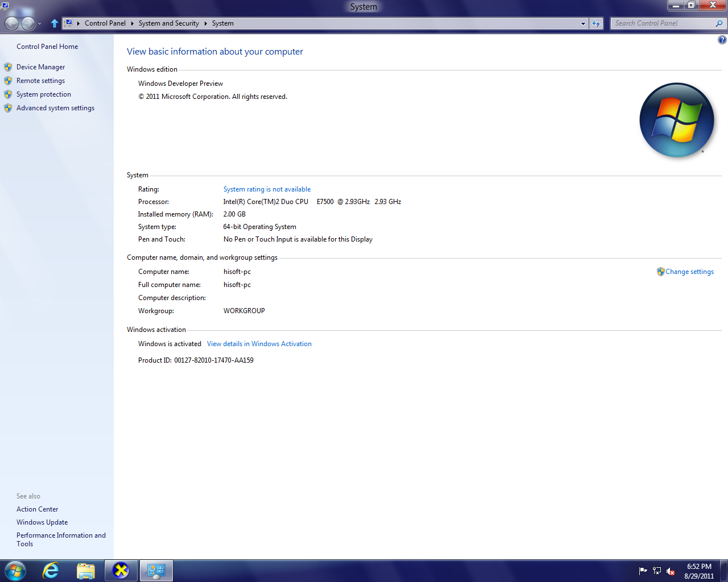Expand chevron after System and Security breadcrumb

point(205,23)
